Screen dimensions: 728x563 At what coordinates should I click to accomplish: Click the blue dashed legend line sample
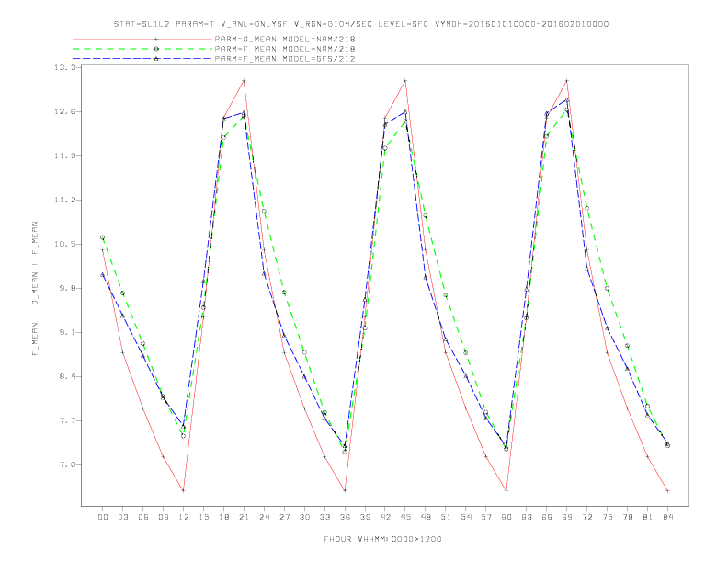pyautogui.click(x=142, y=59)
